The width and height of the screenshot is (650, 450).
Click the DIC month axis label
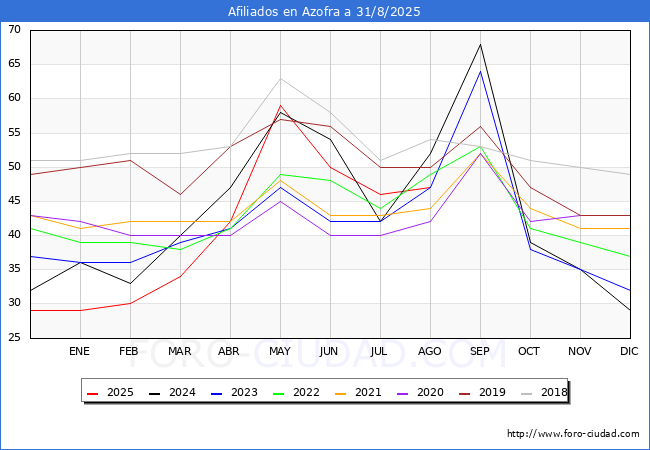(x=630, y=352)
